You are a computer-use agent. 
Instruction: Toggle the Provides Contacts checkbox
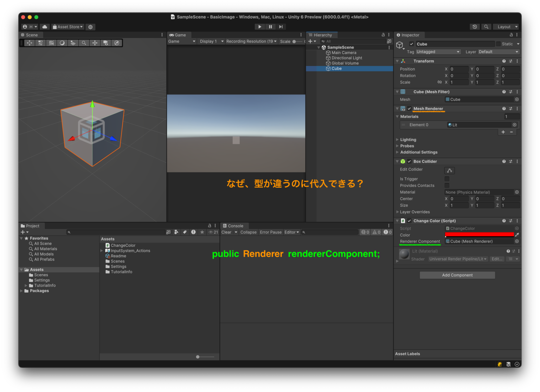coord(447,185)
